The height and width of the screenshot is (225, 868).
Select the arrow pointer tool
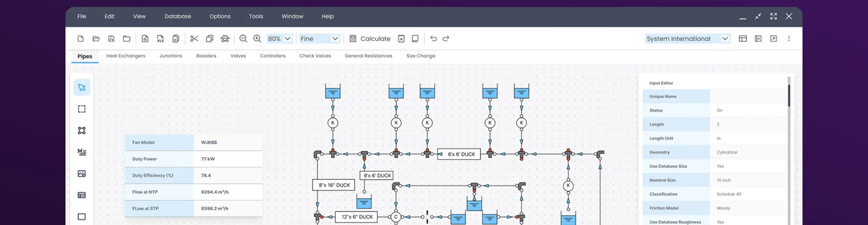click(x=82, y=87)
